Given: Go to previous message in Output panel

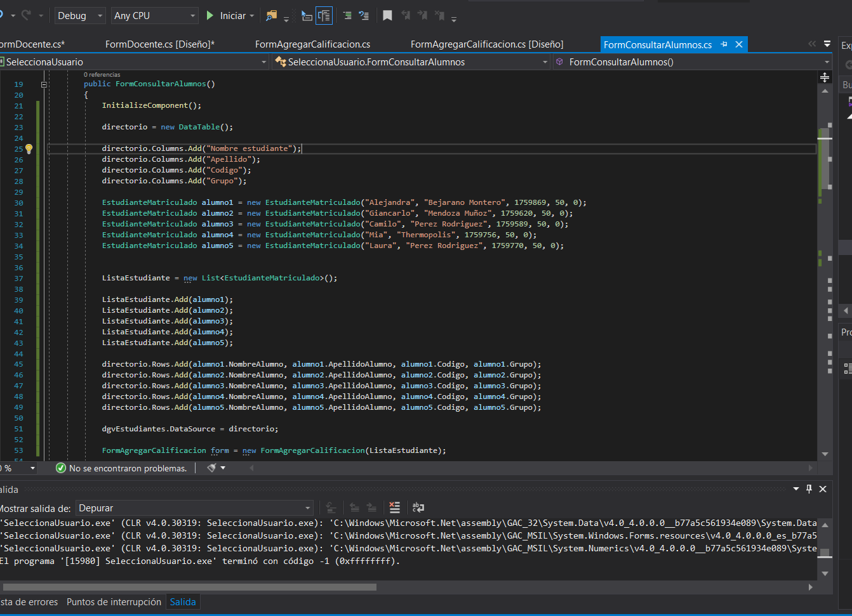Looking at the screenshot, I should [355, 508].
